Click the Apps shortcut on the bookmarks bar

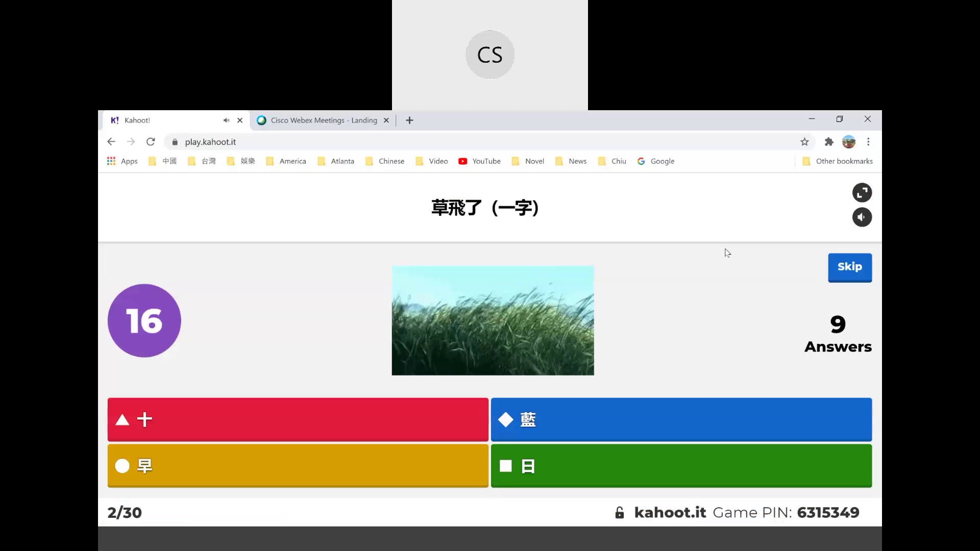pos(122,161)
